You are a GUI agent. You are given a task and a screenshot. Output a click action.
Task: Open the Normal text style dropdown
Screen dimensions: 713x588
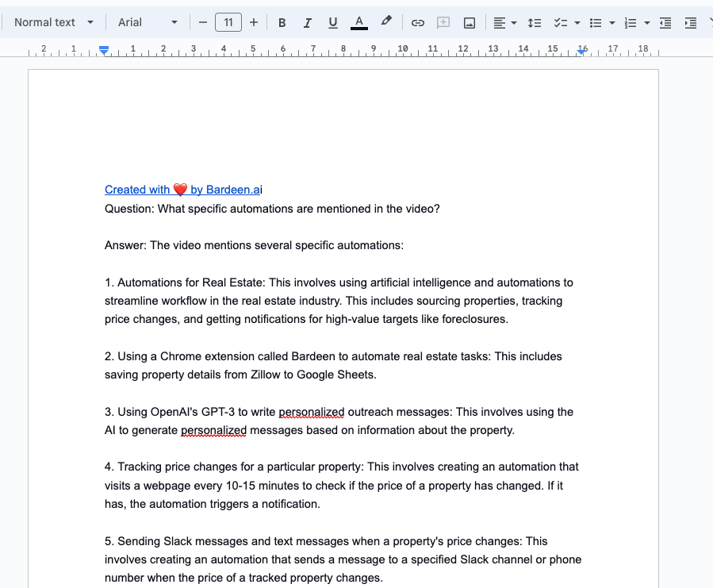click(x=54, y=22)
